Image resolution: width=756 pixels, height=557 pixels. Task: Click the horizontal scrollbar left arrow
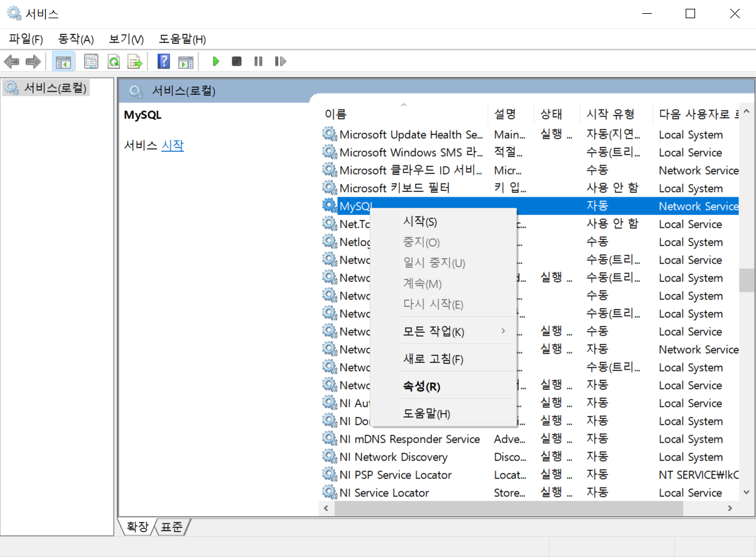[x=327, y=508]
